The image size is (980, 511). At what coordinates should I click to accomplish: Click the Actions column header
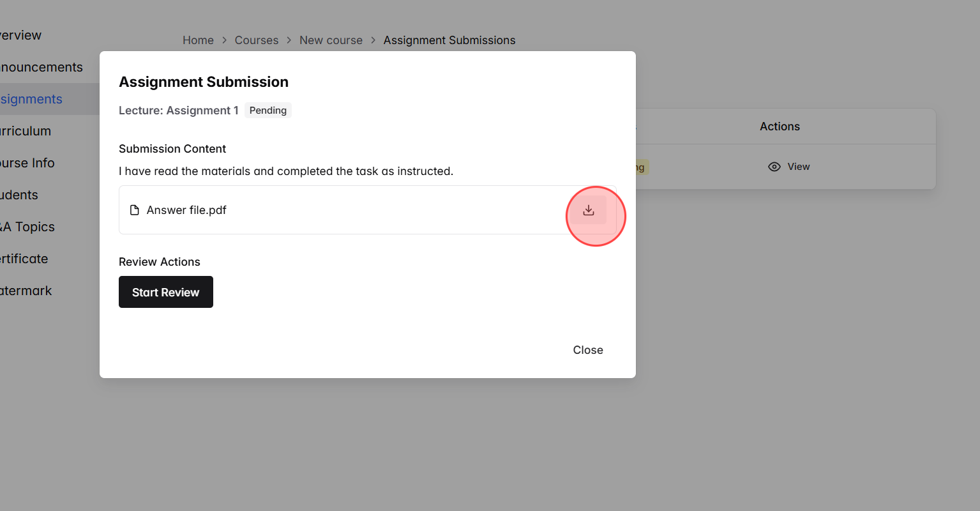(780, 126)
